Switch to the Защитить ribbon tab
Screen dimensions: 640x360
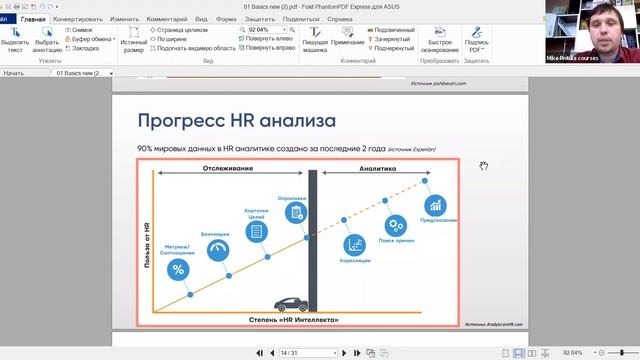click(x=260, y=19)
